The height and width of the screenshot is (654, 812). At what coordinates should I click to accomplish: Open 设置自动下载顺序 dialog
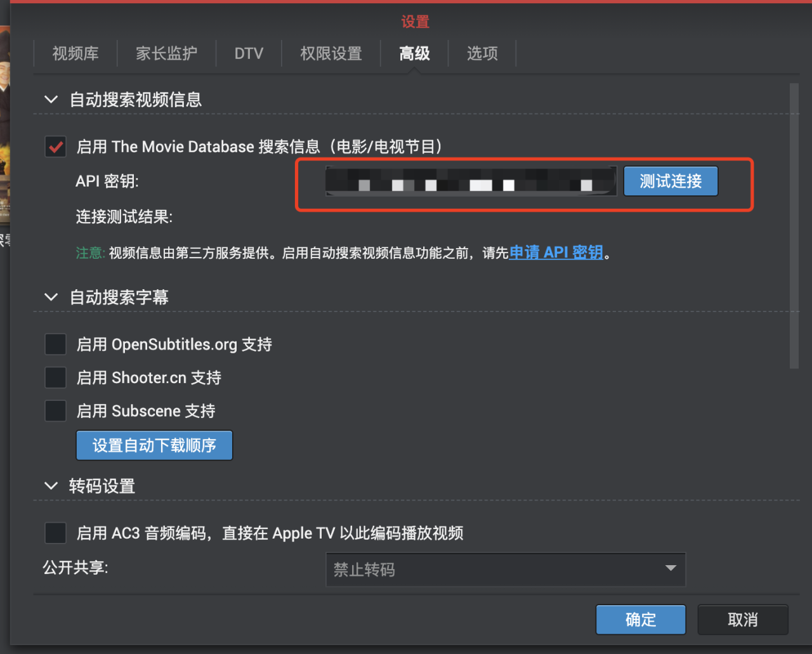[154, 445]
